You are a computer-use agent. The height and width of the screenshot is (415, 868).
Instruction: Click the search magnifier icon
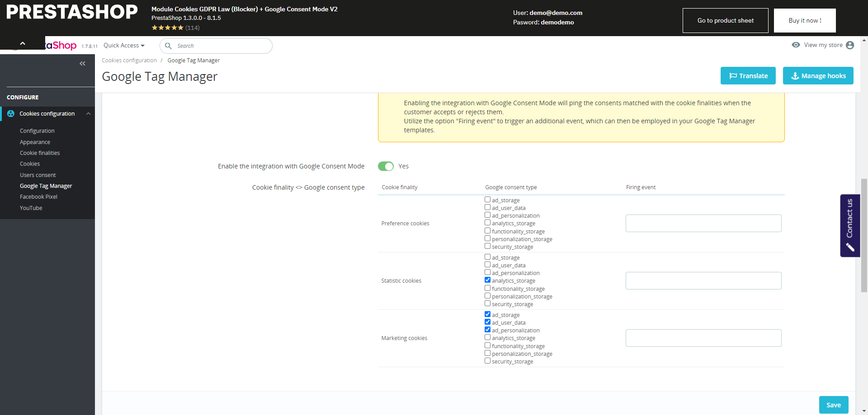click(x=168, y=46)
